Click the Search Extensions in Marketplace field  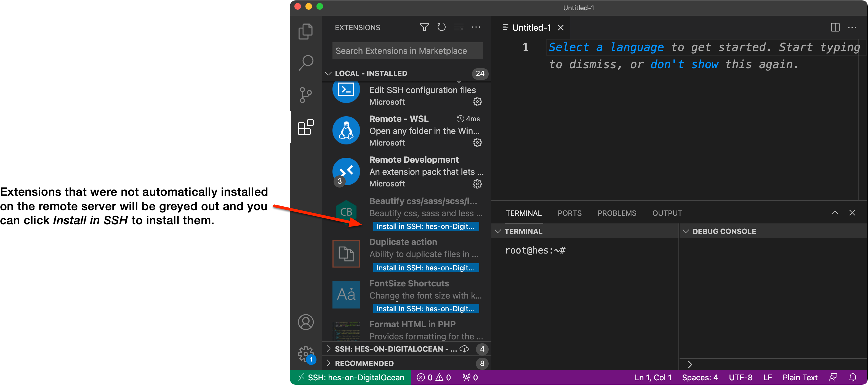[x=408, y=51]
